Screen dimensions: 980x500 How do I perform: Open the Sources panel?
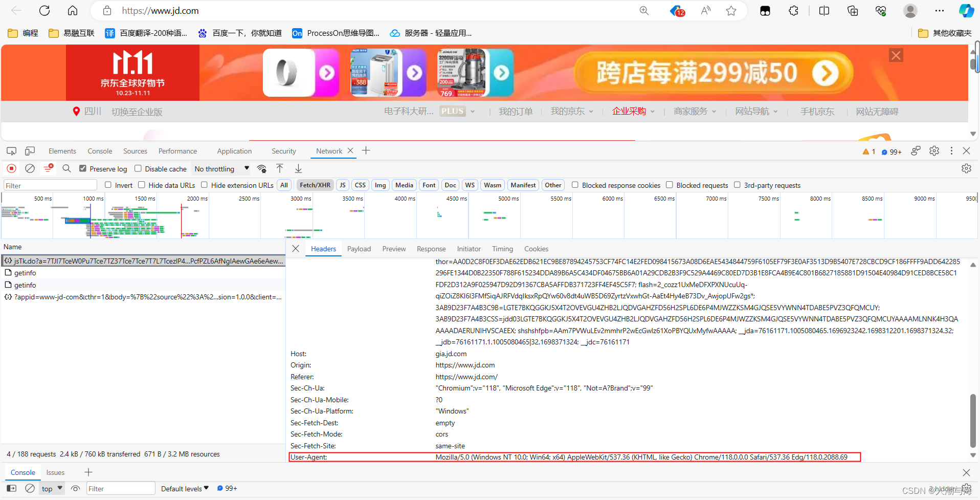tap(135, 151)
